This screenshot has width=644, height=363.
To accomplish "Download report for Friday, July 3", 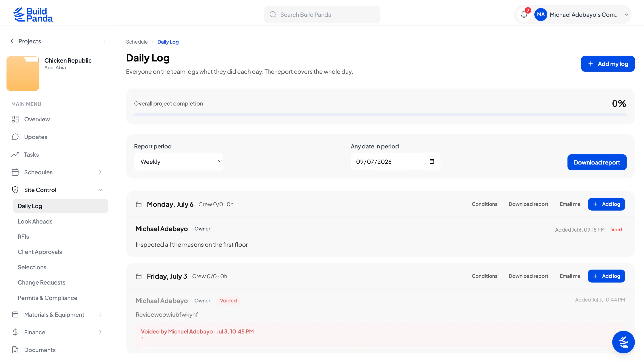I will [x=528, y=276].
